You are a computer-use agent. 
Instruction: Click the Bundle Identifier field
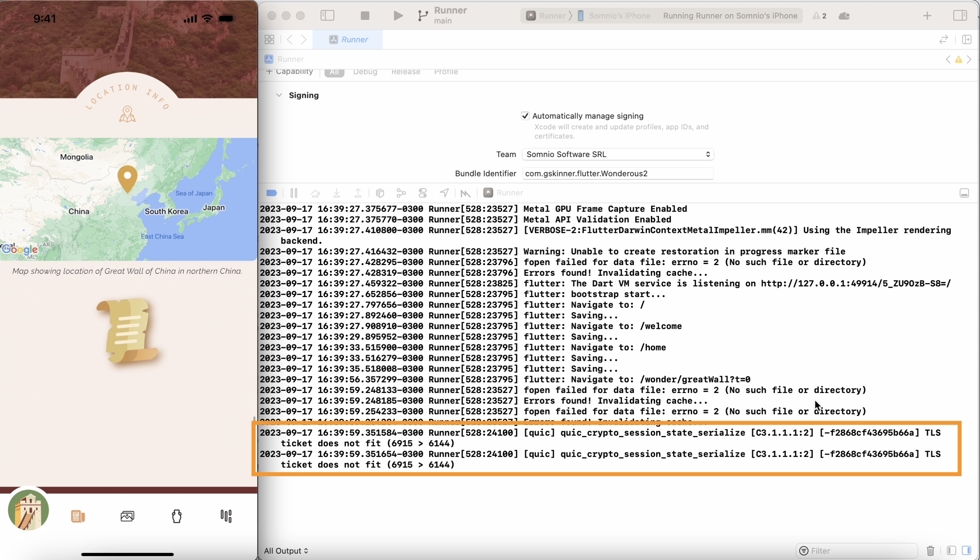[x=617, y=173]
